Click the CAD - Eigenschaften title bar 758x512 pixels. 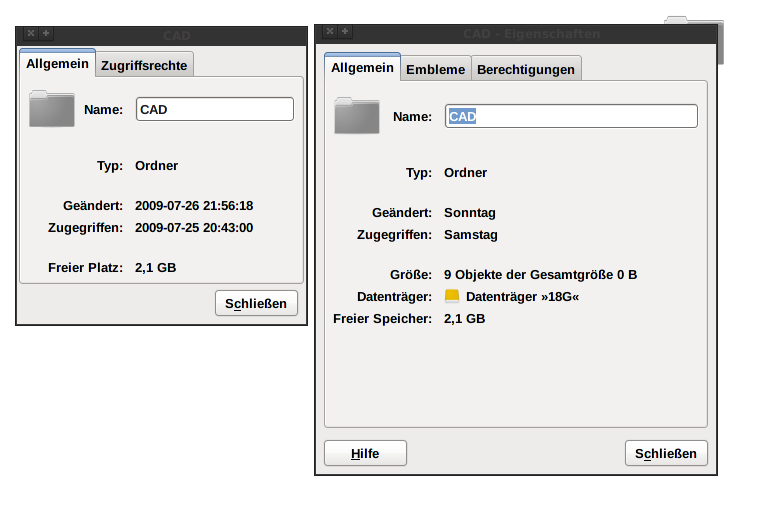click(530, 34)
